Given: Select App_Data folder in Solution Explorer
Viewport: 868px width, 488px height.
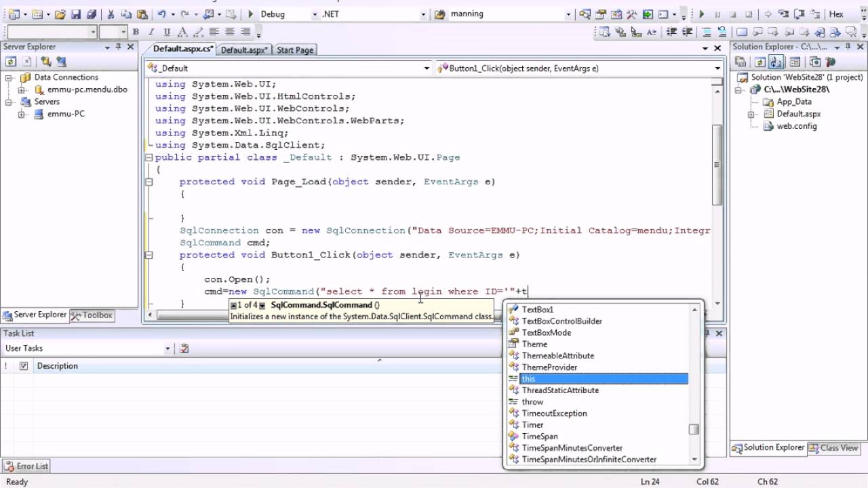Looking at the screenshot, I should click(x=794, y=102).
